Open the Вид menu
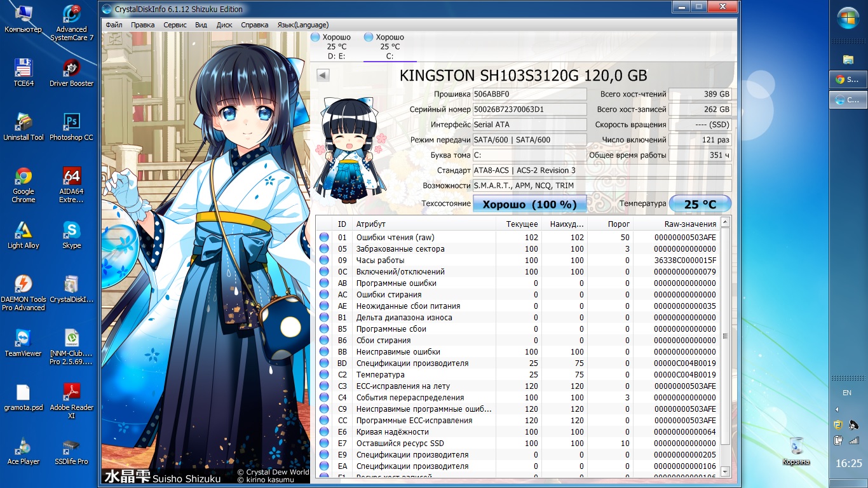868x488 pixels. (x=201, y=25)
